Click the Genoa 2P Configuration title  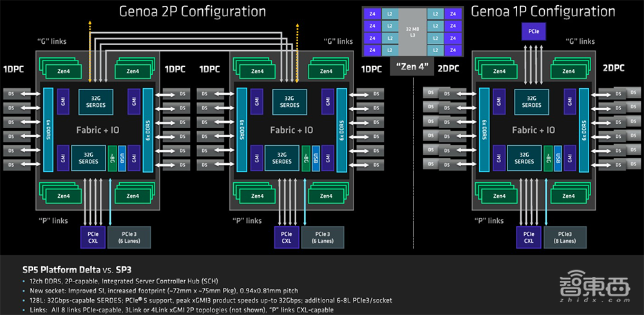pyautogui.click(x=182, y=12)
